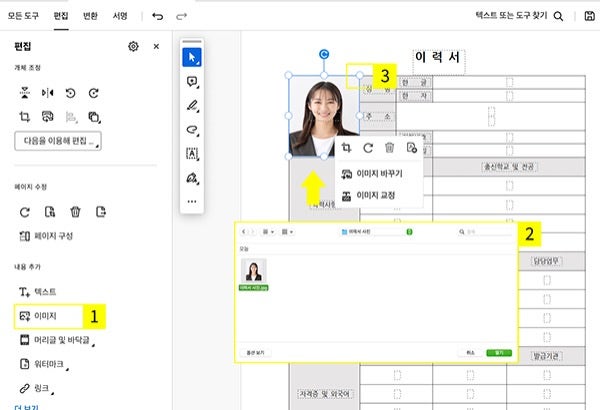
Task: Select the arrow selection tool in quick toolbar
Action: 192,57
